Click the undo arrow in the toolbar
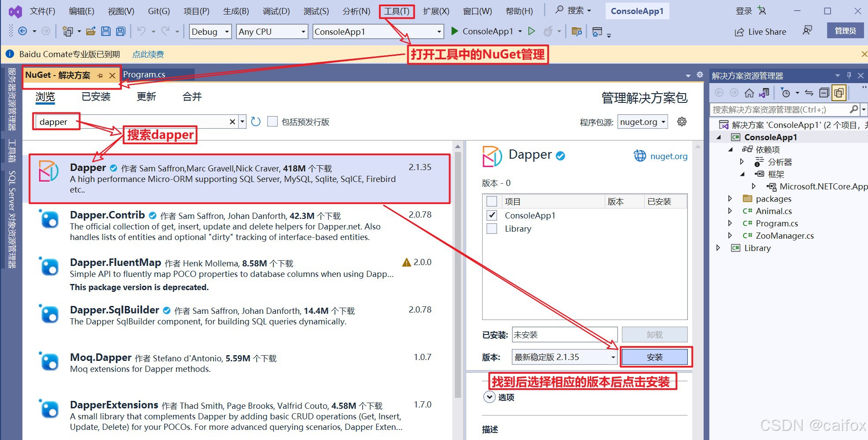This screenshot has height=440, width=868. pyautogui.click(x=141, y=31)
